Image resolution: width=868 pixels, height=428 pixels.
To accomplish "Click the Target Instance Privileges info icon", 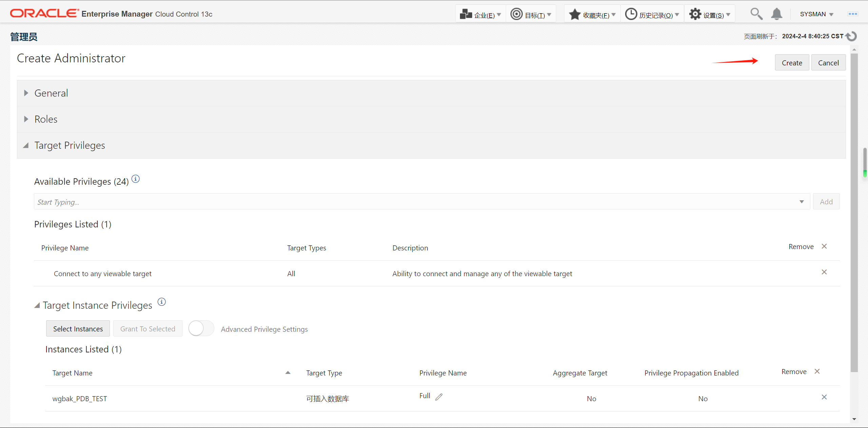I will point(162,302).
